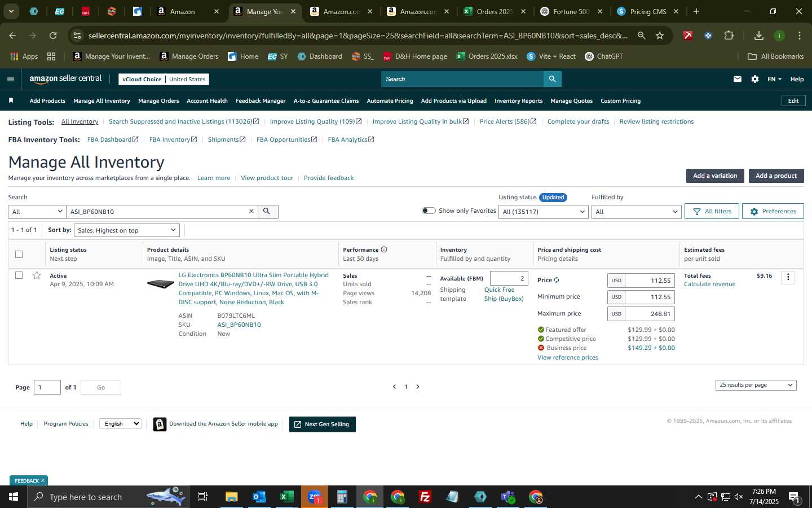812x508 pixels.
Task: Mark the LG listing as favorite
Action: (37, 275)
